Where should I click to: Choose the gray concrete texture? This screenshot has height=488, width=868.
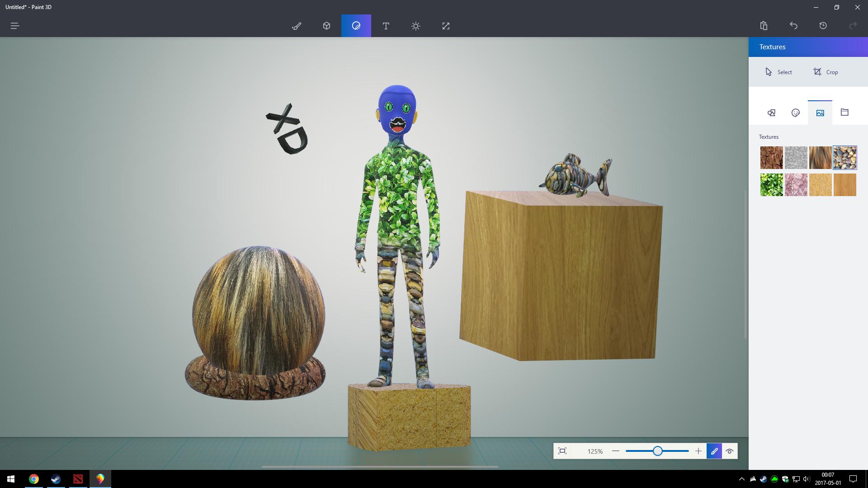796,158
